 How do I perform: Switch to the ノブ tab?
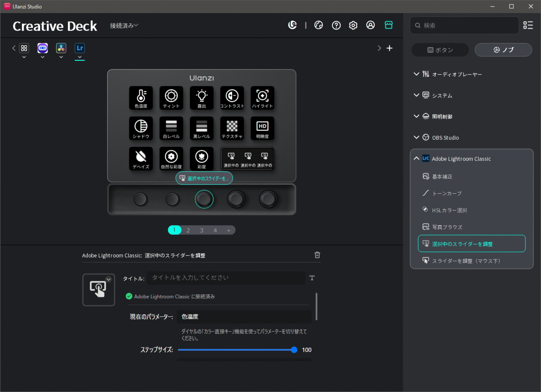click(503, 50)
